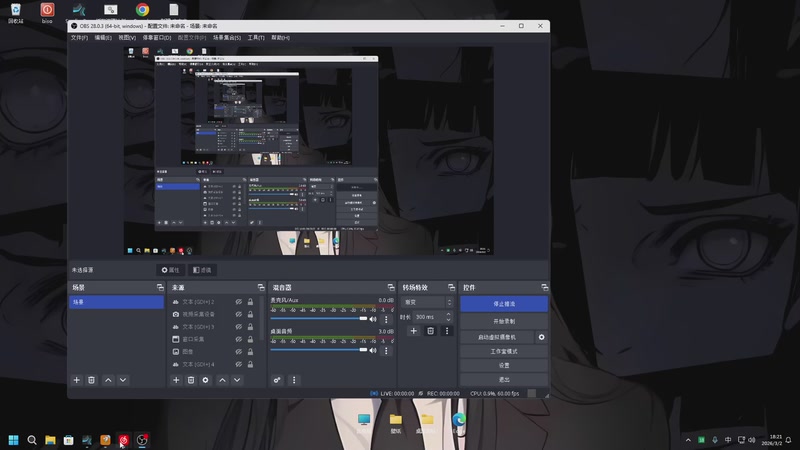Toggle visibility of 文本 (GDI+) 4 source
The width and height of the screenshot is (800, 450).
click(x=238, y=364)
